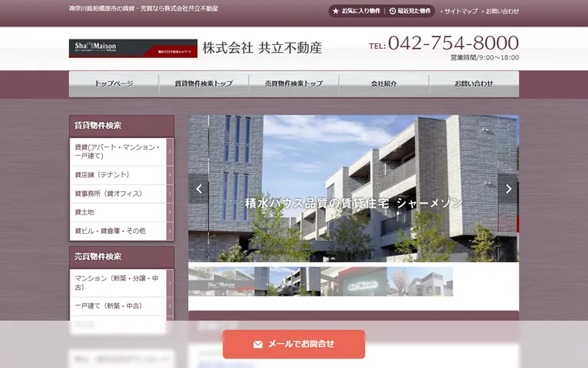The image size is (588, 368).
Task: Click the 株式会社 共立不動産 company title
Action: [262, 48]
